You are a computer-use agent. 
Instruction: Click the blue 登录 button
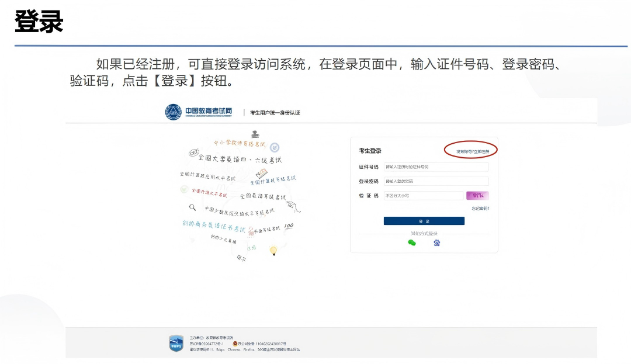pos(424,221)
